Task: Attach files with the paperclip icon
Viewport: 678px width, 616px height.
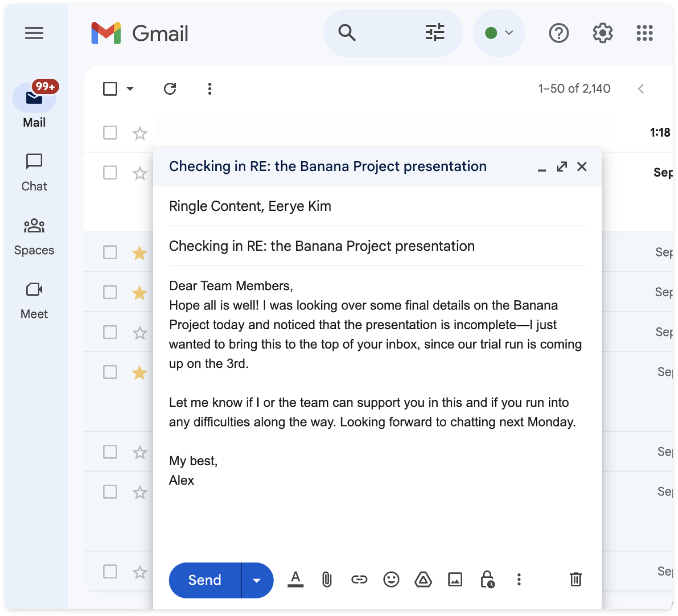Action: [x=327, y=580]
